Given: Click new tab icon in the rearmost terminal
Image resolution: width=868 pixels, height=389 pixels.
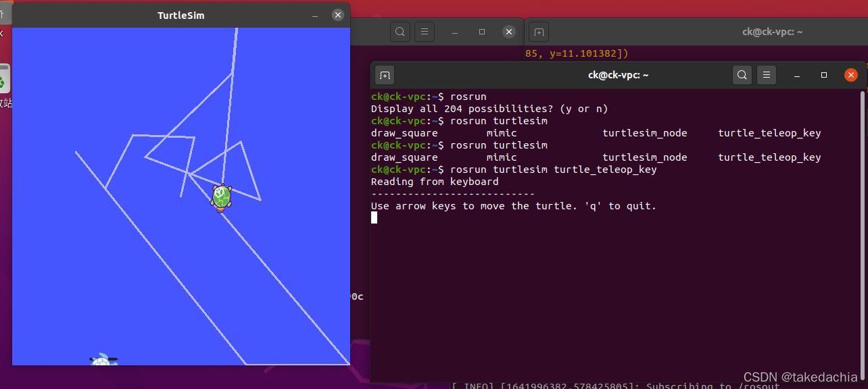Looking at the screenshot, I should [x=539, y=32].
